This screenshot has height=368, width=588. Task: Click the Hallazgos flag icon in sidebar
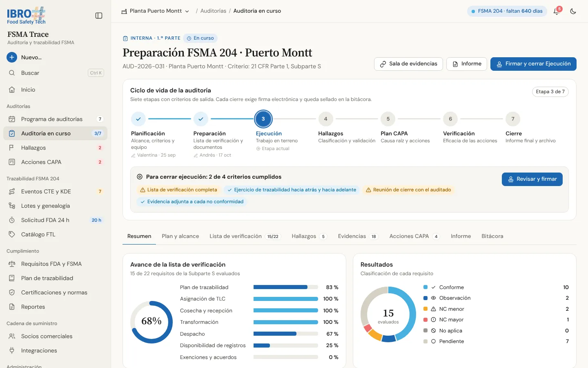pos(12,148)
